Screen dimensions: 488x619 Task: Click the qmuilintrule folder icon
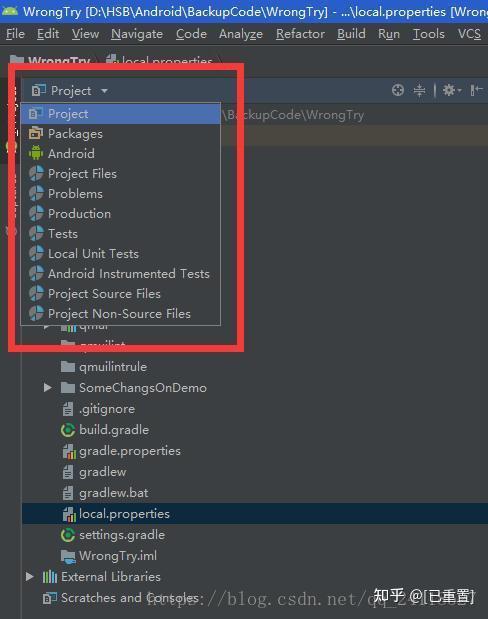[68, 367]
